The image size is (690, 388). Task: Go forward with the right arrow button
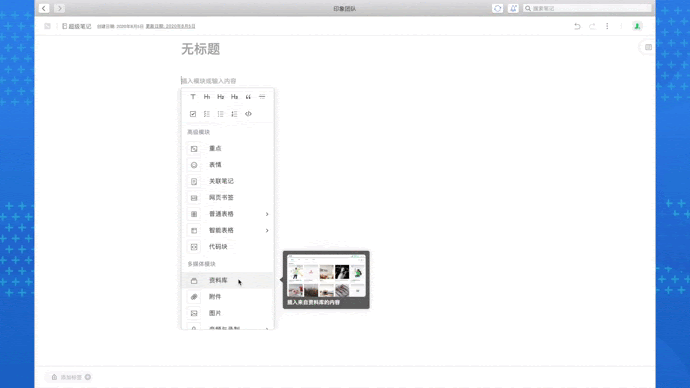pos(59,8)
